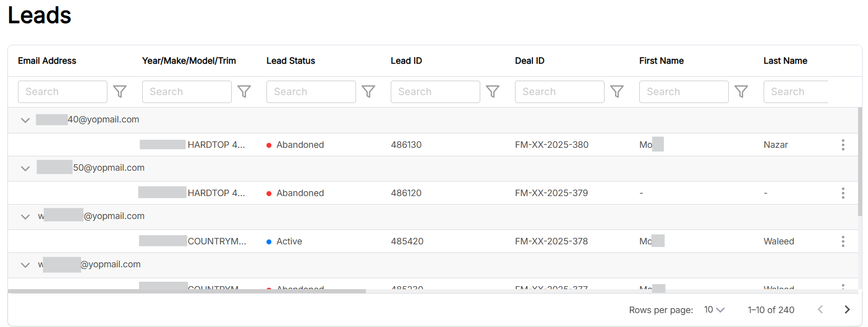The width and height of the screenshot is (868, 327).
Task: Select Deal ID FM-XX-2025-379
Action: click(551, 193)
